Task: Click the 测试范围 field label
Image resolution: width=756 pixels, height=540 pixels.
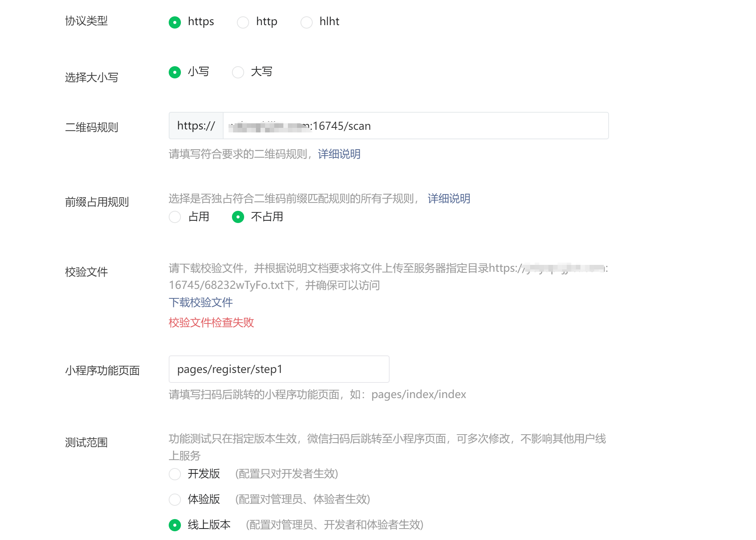Action: point(86,443)
